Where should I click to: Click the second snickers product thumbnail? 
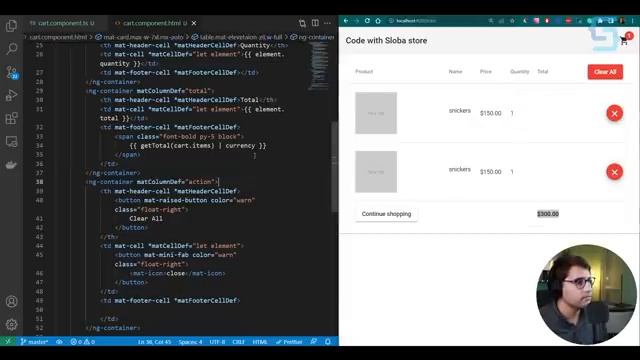click(376, 172)
